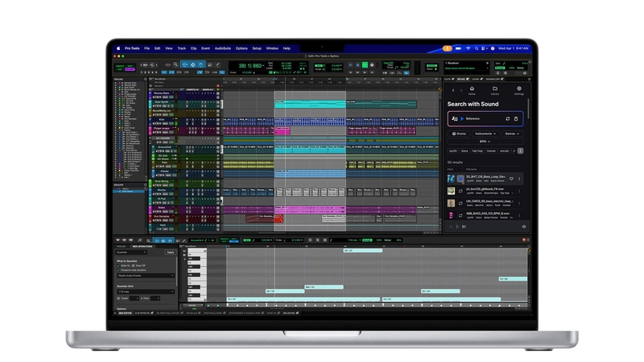Open the Setup menu
This screenshot has width=644, height=362.
click(x=257, y=48)
